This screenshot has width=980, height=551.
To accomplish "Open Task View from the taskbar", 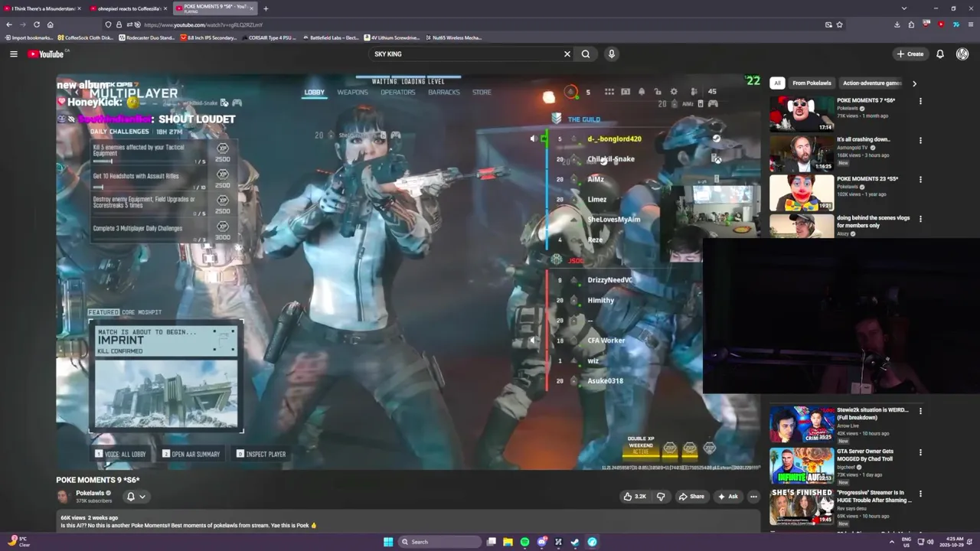I will (x=491, y=542).
